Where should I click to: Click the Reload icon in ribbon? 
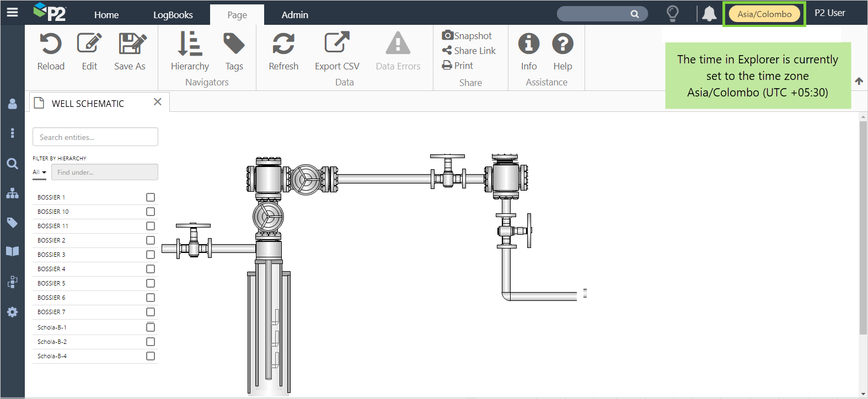point(51,44)
